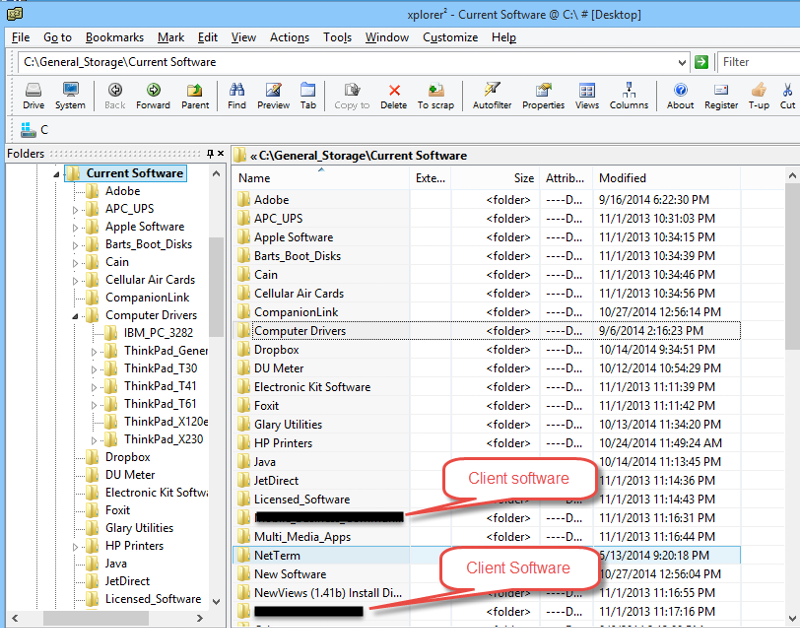Open the System toolbar icon
800x628 pixels.
tap(70, 95)
